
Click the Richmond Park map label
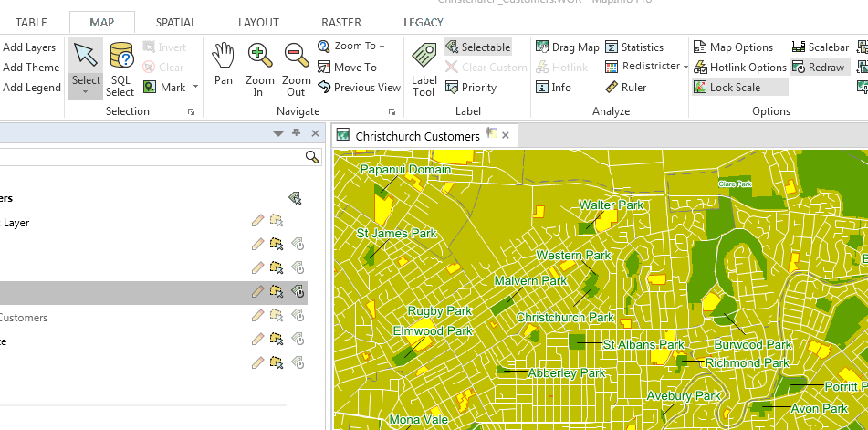[x=748, y=363]
